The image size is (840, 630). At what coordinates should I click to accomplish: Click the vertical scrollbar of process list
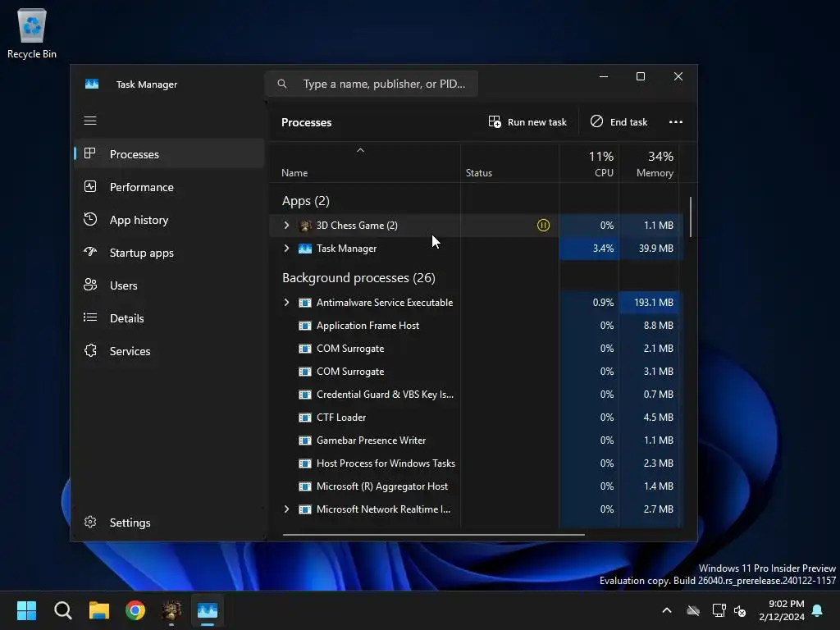pos(691,217)
